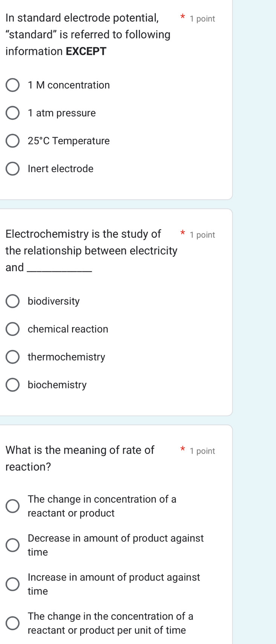
Task: Choose the "biodiversity" option
Action: (x=12, y=301)
